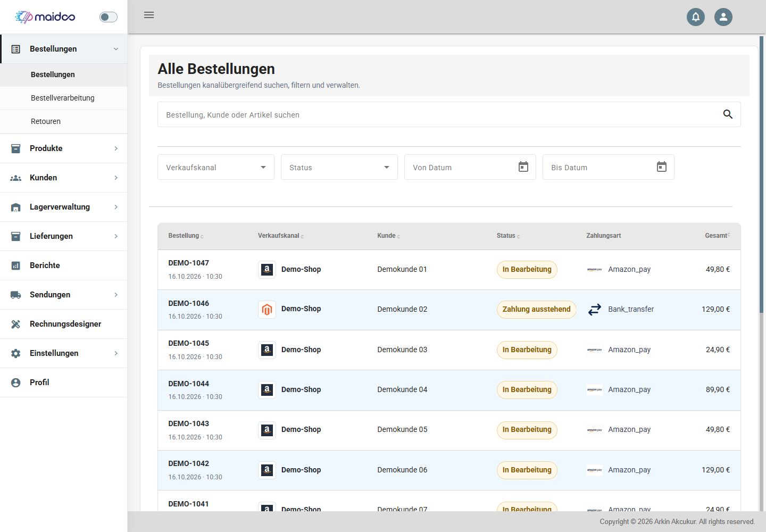Image resolution: width=766 pixels, height=532 pixels.
Task: Toggle the theme switch beside maidoo logo
Action: coord(109,17)
